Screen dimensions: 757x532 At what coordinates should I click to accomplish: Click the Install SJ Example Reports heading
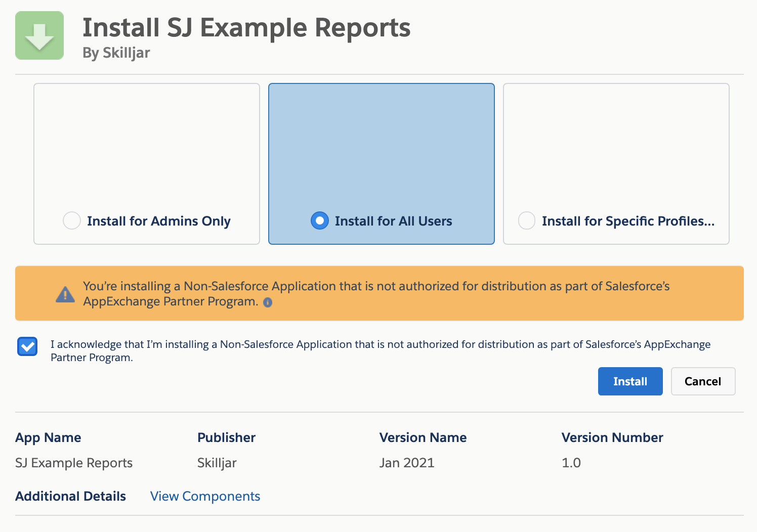pos(246,27)
